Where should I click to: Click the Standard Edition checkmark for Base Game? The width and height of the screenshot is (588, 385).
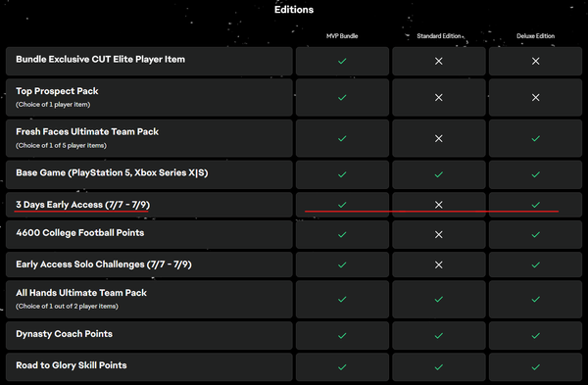click(438, 174)
